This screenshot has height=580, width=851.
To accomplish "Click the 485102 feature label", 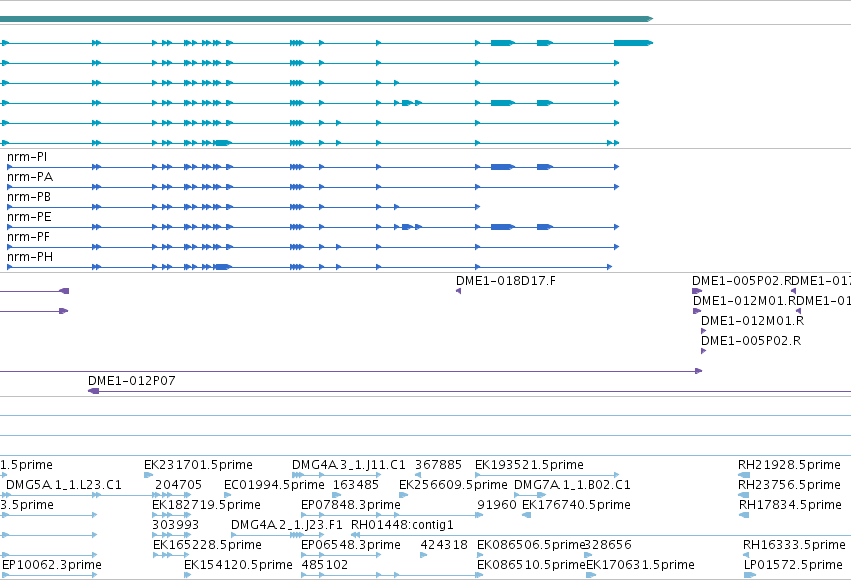I will [x=325, y=565].
